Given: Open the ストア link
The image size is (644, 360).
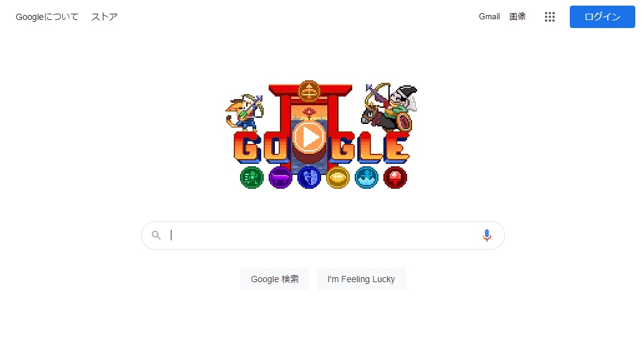Looking at the screenshot, I should point(104,17).
